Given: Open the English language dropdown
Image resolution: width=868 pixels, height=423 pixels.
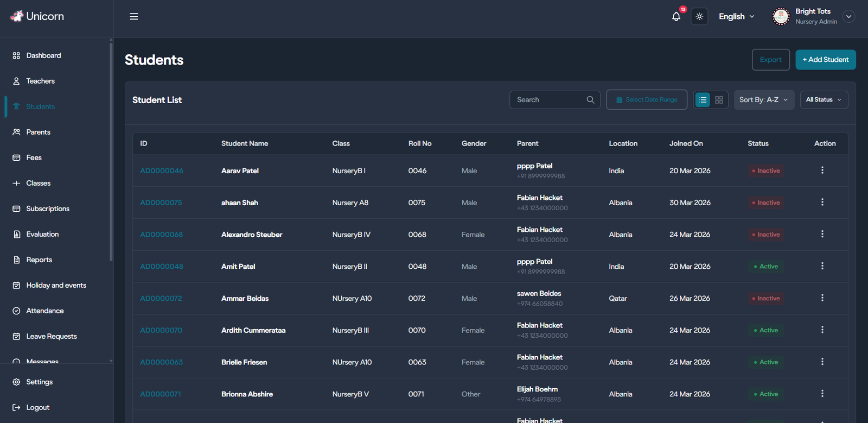Looking at the screenshot, I should pos(737,16).
